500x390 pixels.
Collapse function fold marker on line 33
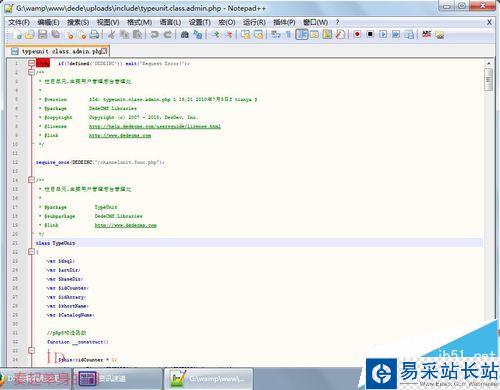point(31,351)
